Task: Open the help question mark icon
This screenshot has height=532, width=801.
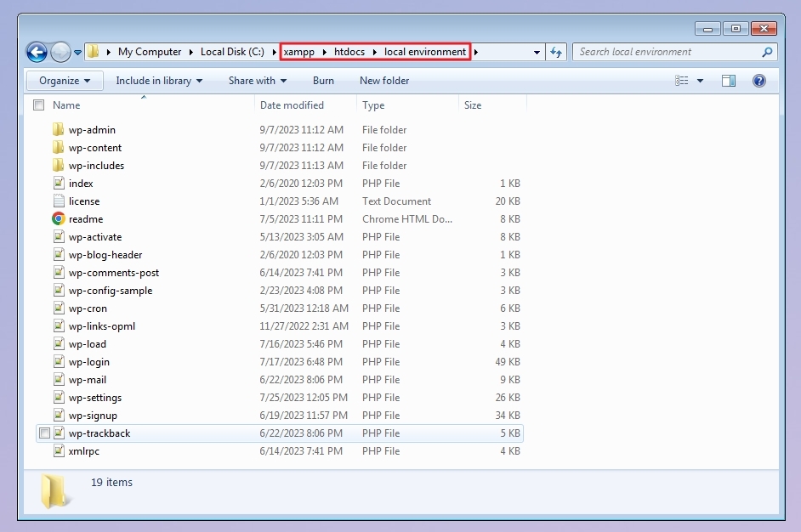Action: (x=759, y=81)
